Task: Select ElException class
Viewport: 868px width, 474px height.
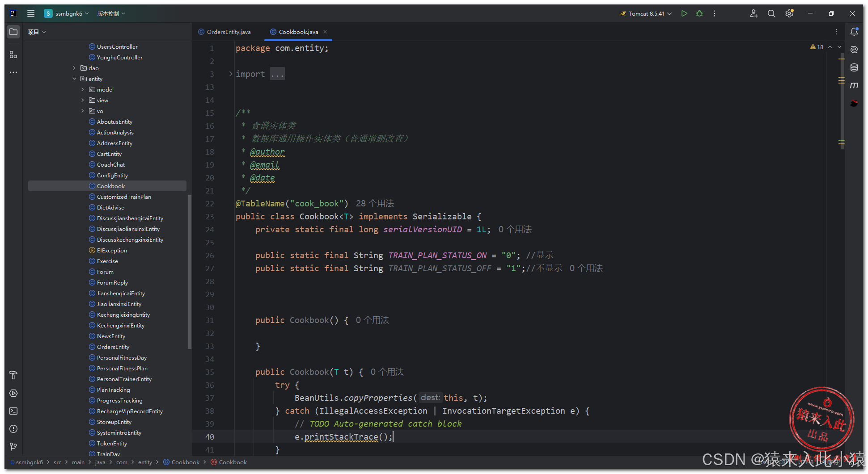Action: point(112,250)
